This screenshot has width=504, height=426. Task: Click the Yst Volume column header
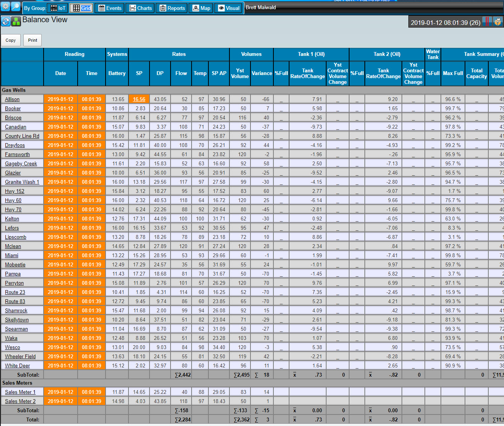pyautogui.click(x=240, y=73)
